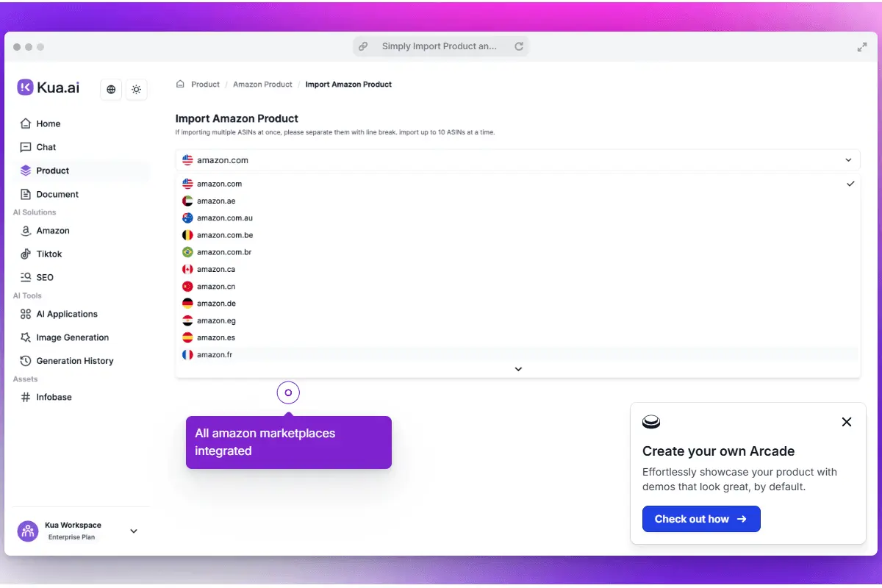The width and height of the screenshot is (882, 588).
Task: Click the Home house icon
Action: point(26,123)
